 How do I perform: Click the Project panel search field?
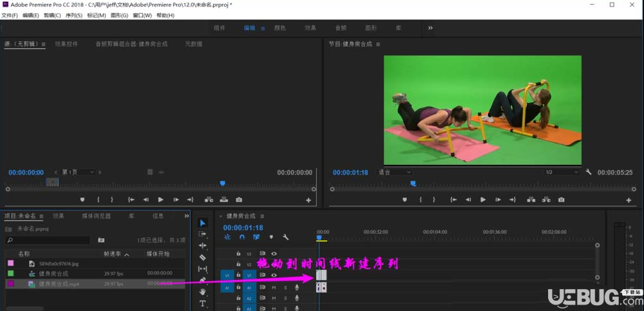pyautogui.click(x=48, y=240)
